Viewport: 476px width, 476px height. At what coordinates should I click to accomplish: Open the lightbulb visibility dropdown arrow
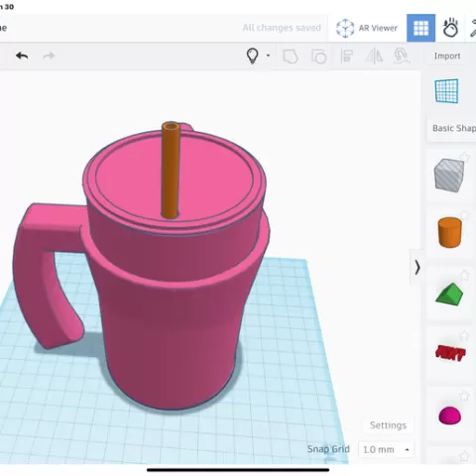point(268,56)
